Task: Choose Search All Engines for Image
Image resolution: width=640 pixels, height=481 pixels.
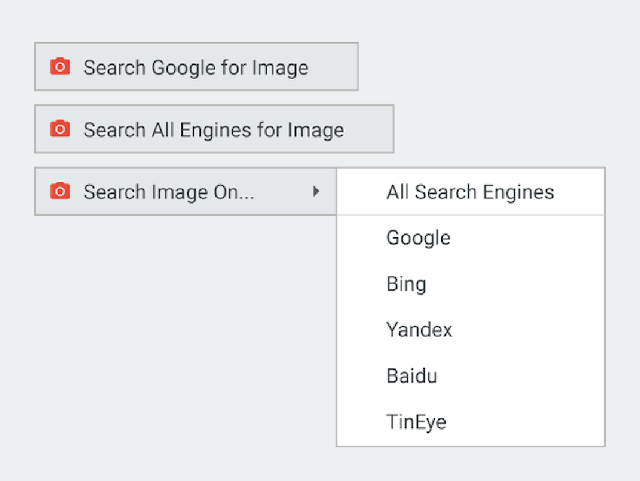Action: [214, 129]
